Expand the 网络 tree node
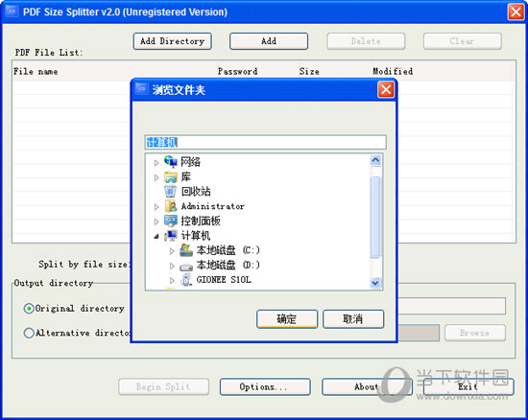The width and height of the screenshot is (528, 420). click(156, 163)
